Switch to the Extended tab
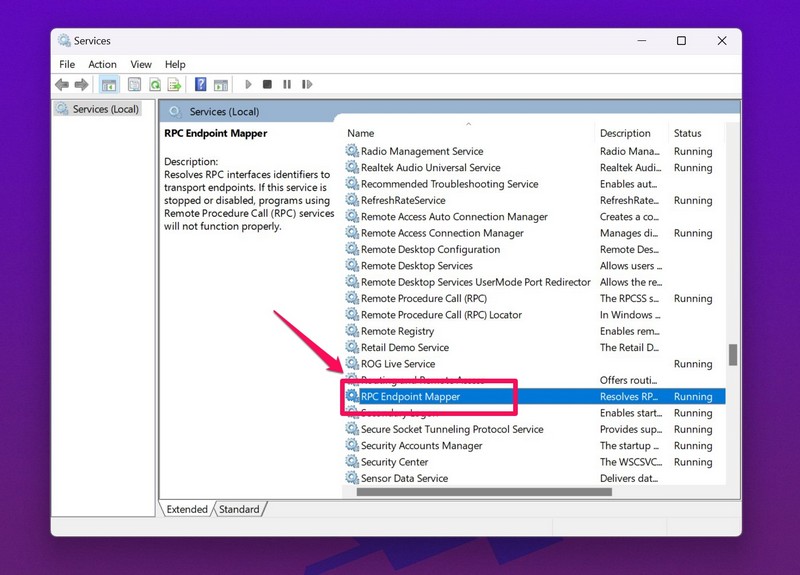This screenshot has height=575, width=800. tap(187, 509)
